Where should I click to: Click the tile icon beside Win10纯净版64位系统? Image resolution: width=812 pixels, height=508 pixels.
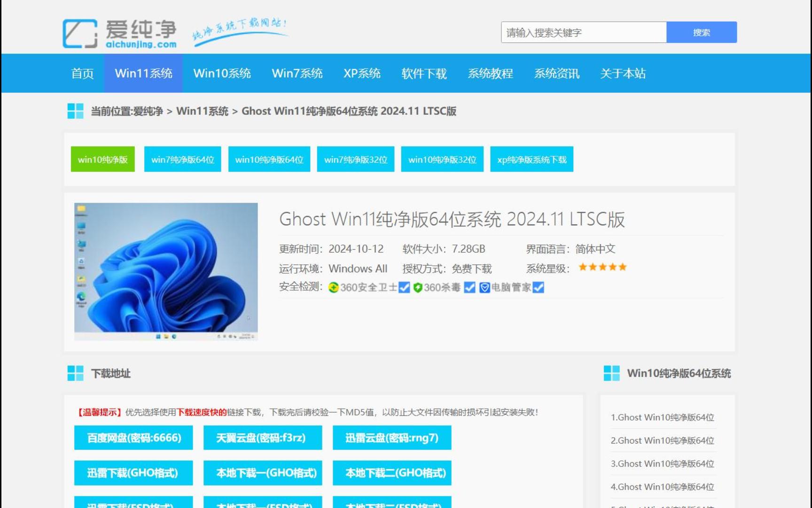[x=611, y=373]
